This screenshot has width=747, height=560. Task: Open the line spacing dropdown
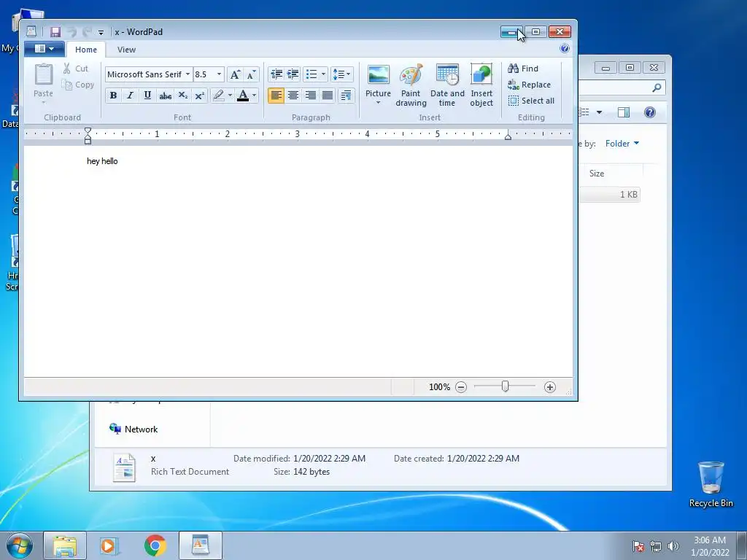pos(341,74)
